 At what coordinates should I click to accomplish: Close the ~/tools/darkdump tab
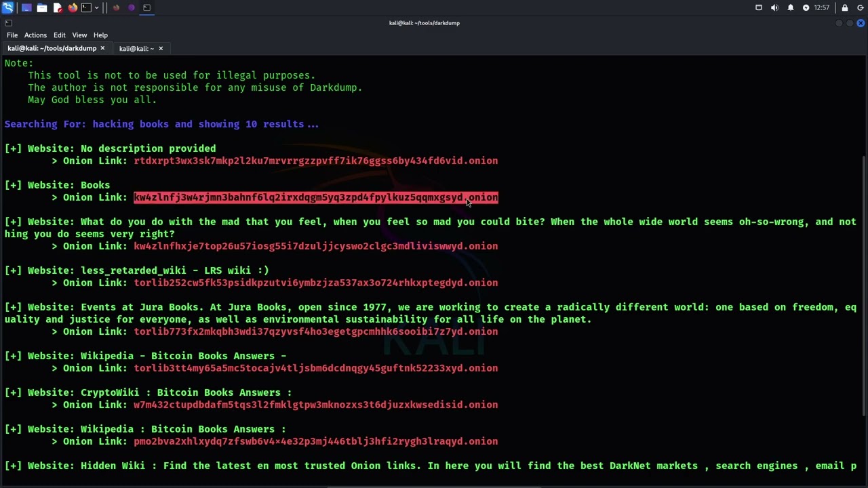(102, 49)
